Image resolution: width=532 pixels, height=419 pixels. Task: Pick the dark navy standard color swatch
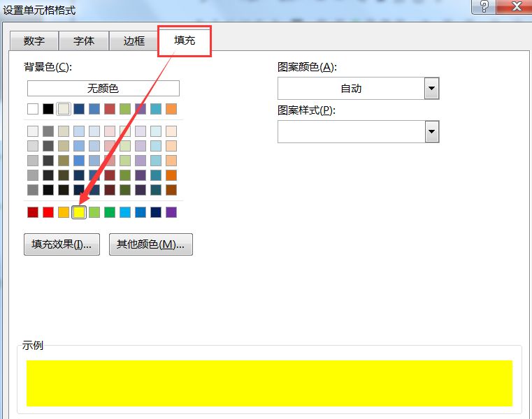(156, 212)
